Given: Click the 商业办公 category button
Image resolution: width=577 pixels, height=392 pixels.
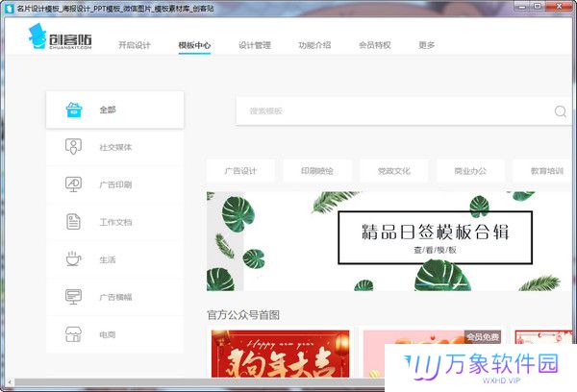Looking at the screenshot, I should pos(470,171).
